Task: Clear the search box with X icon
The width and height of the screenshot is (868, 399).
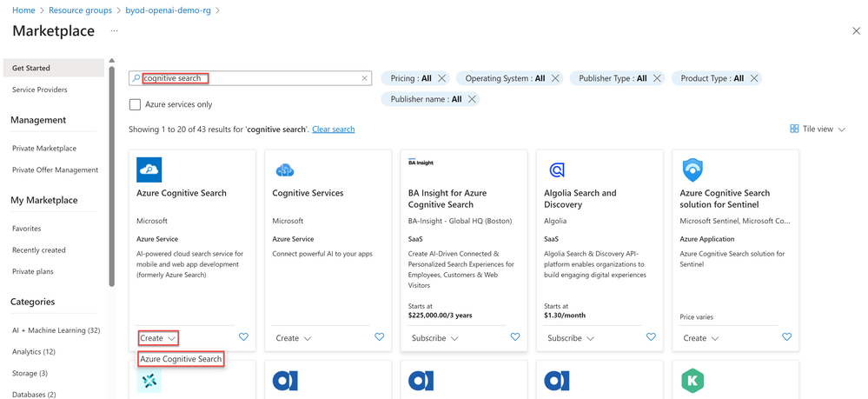Action: coord(364,78)
